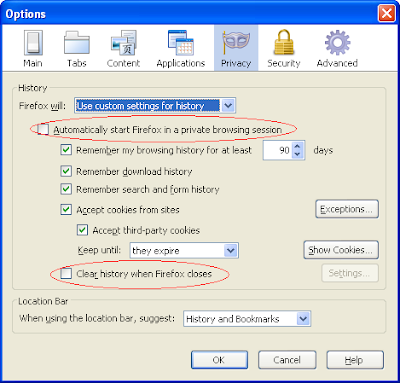Increase history days with up arrow
The width and height of the screenshot is (400, 383).
click(x=298, y=146)
